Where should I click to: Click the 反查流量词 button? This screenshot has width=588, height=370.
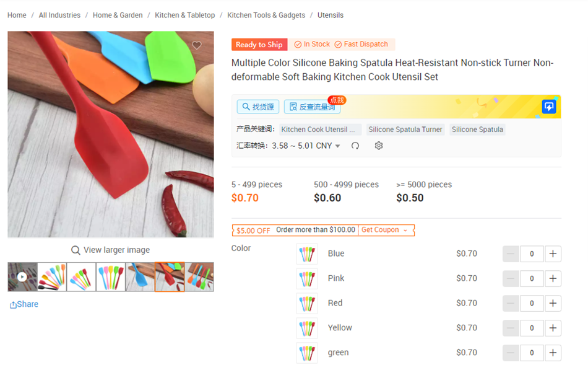coord(312,107)
